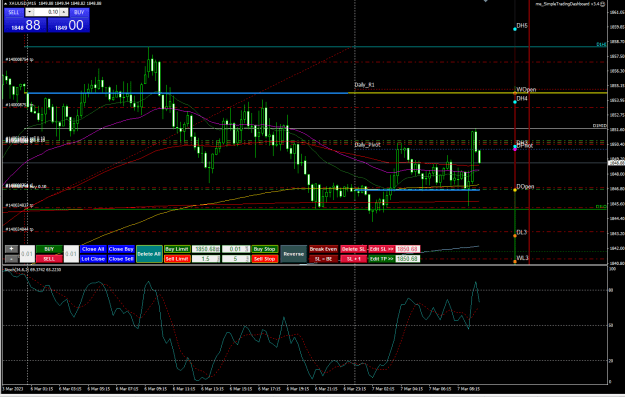Click the expert advisor smiley icon

pos(603,4)
